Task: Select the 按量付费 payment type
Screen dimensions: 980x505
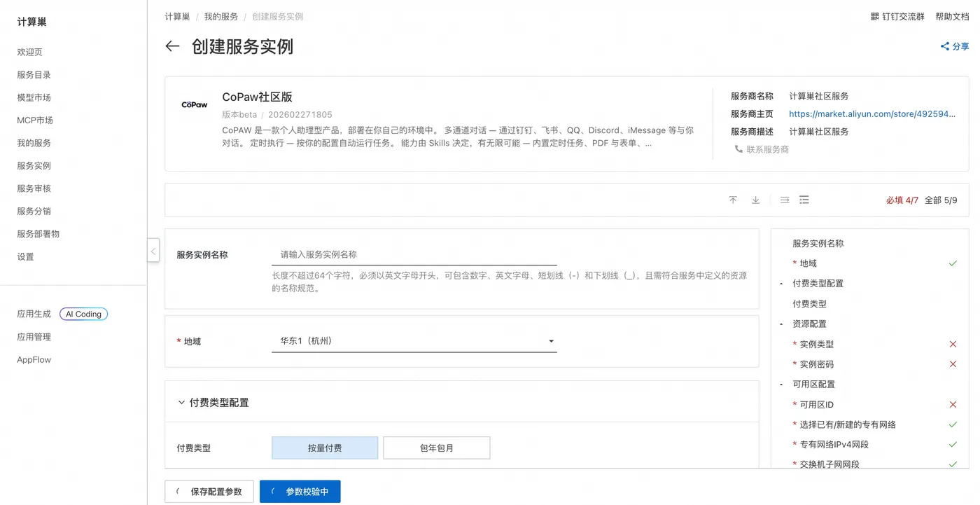Action: (x=325, y=448)
